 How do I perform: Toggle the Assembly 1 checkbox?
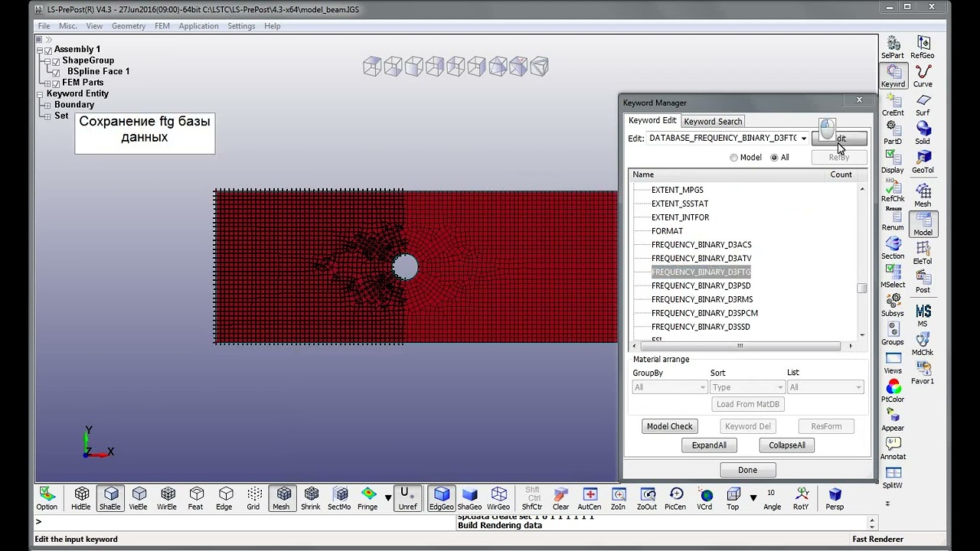[48, 50]
